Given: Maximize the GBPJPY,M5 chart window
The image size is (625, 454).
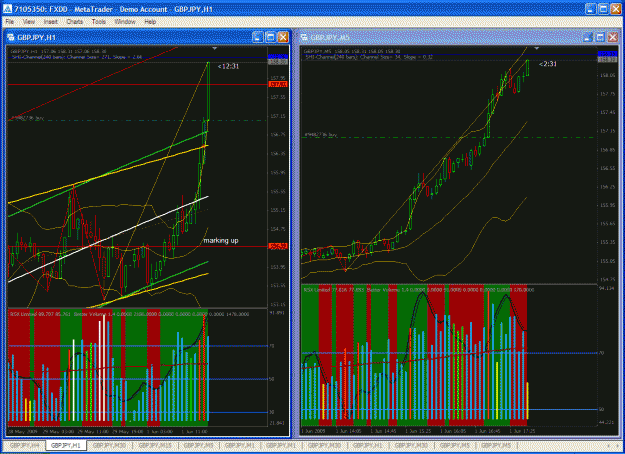Looking at the screenshot, I should click(600, 37).
